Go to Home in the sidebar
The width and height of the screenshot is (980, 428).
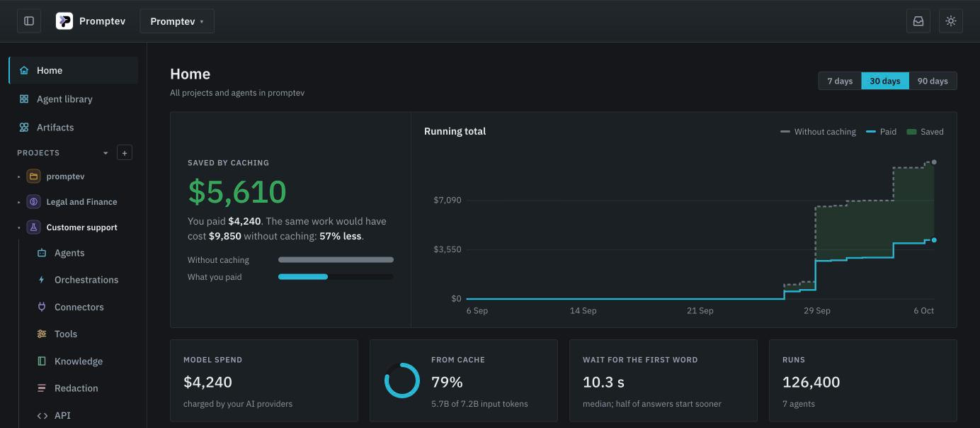coord(74,71)
